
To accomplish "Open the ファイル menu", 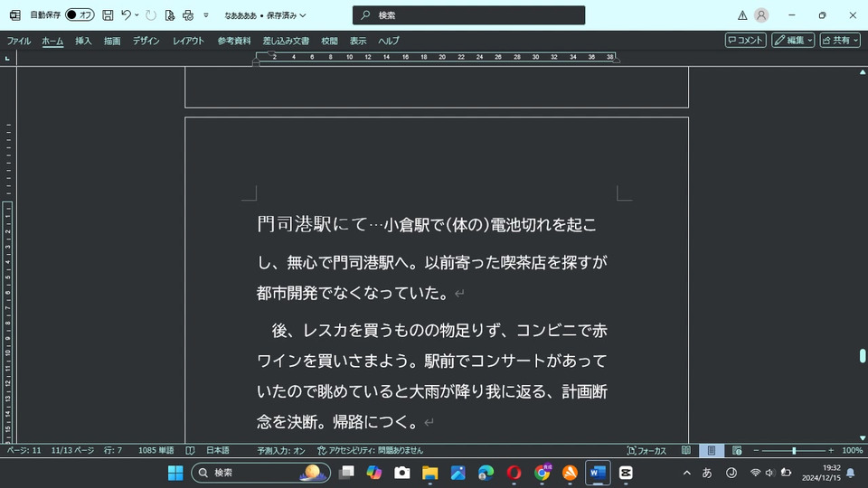I will [19, 41].
